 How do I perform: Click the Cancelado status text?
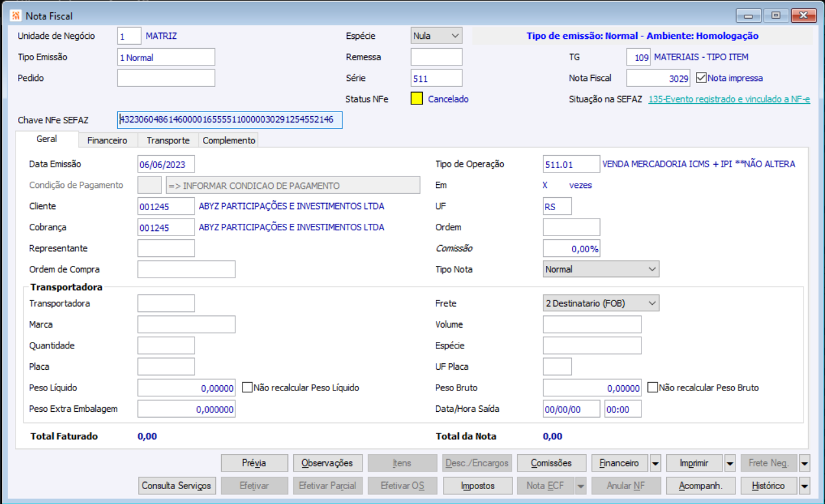click(448, 99)
